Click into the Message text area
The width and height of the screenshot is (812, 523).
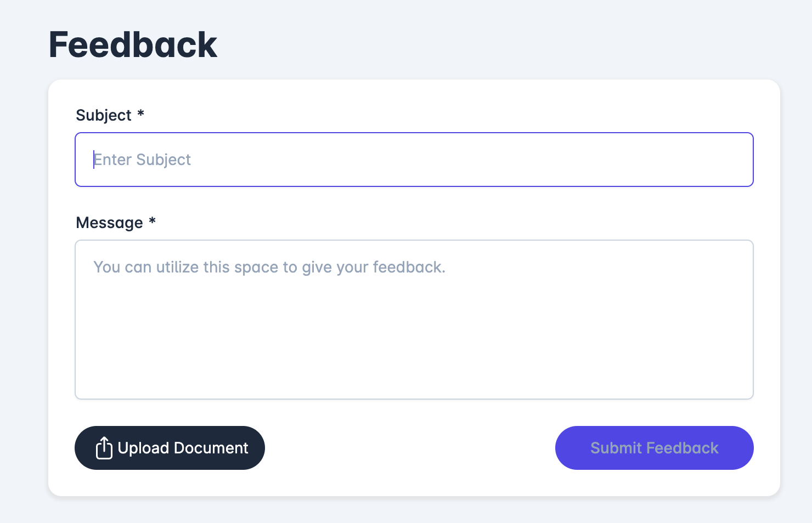pyautogui.click(x=414, y=320)
